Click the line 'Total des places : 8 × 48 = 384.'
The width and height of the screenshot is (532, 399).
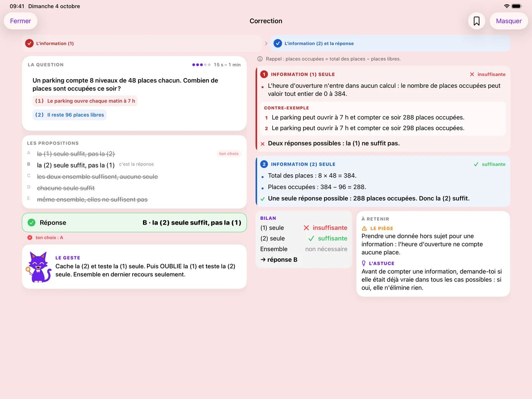[x=312, y=176]
